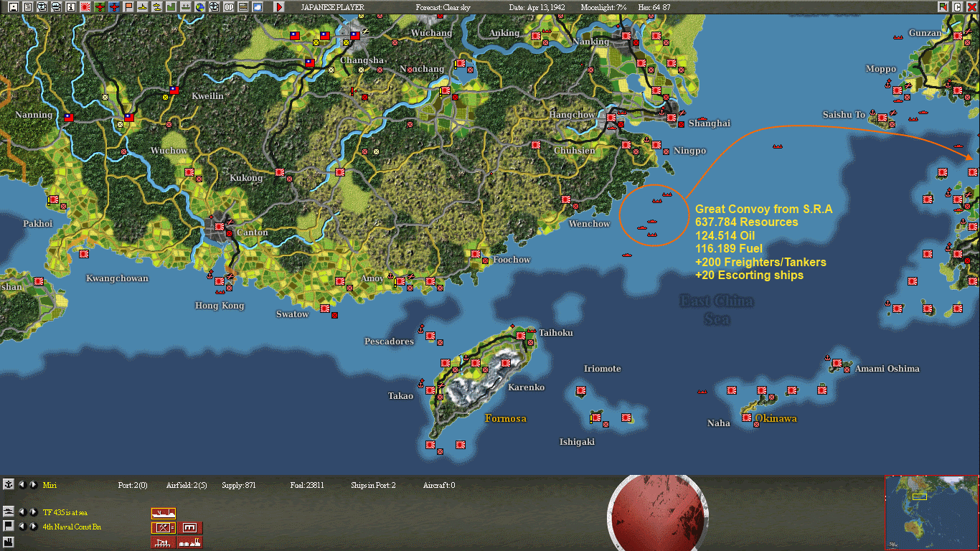Click the Ishigaki island label
980x551 pixels.
(578, 442)
